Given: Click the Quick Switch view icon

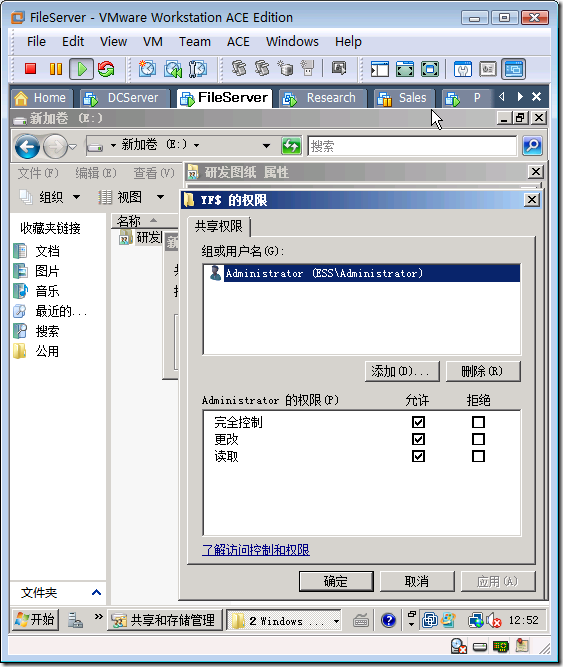Looking at the screenshot, I should click(x=405, y=69).
